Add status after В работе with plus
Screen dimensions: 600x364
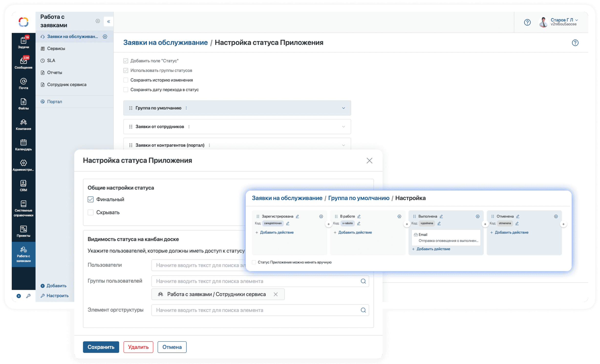[407, 224]
